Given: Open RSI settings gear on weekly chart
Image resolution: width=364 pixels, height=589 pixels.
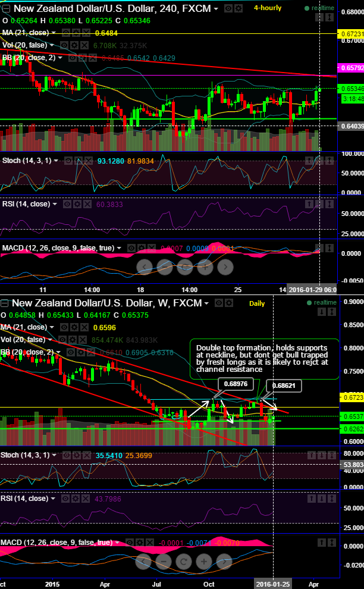Looking at the screenshot, I should [x=76, y=499].
